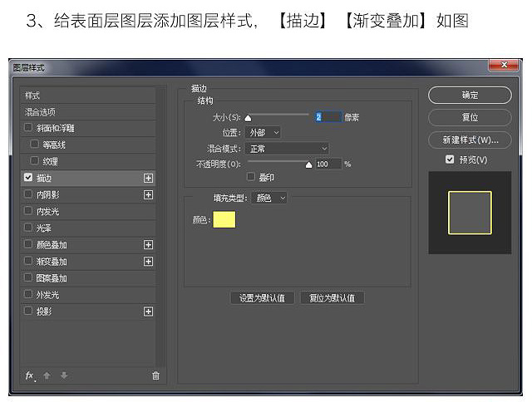Click the move effect up arrow
This screenshot has height=402, width=532.
point(47,375)
